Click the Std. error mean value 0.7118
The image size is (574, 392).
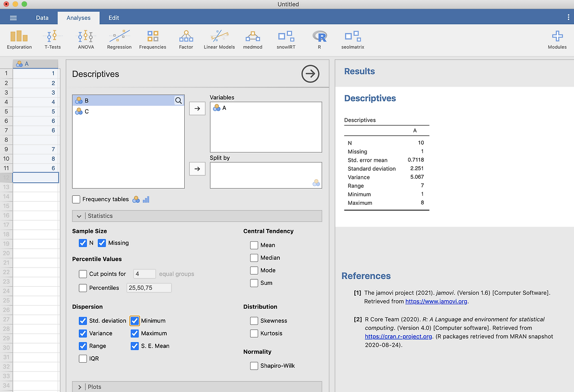pos(416,160)
